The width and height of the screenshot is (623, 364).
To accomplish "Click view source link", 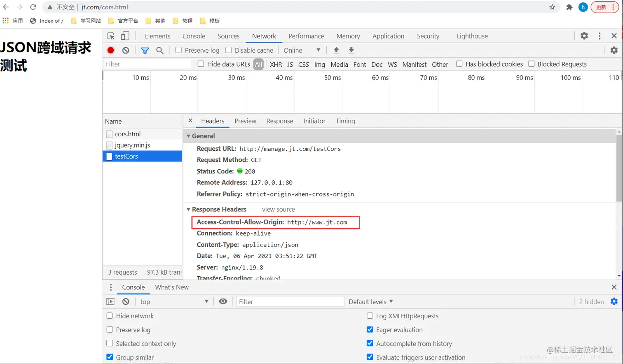I will (279, 209).
